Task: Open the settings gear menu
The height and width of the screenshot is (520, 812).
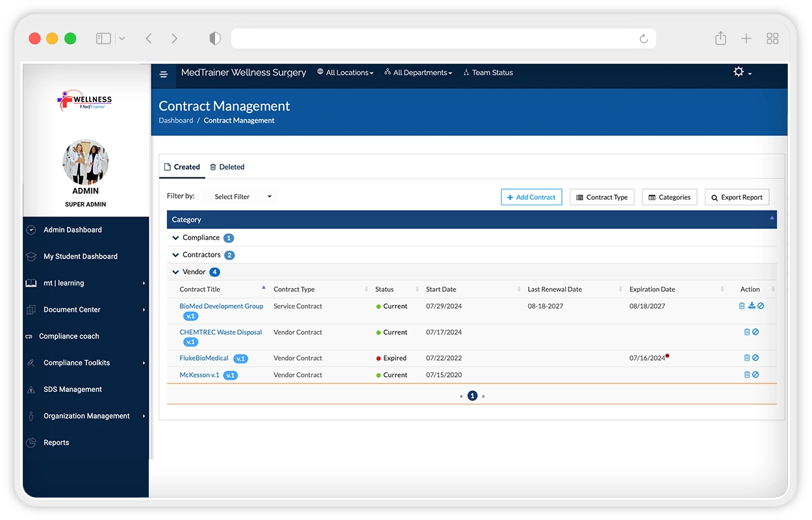Action: (741, 72)
